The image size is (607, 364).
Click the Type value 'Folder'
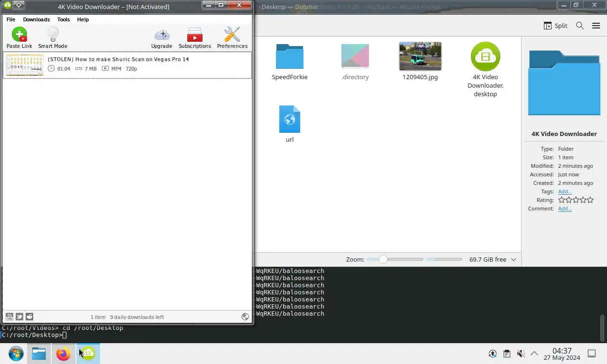[x=566, y=149]
